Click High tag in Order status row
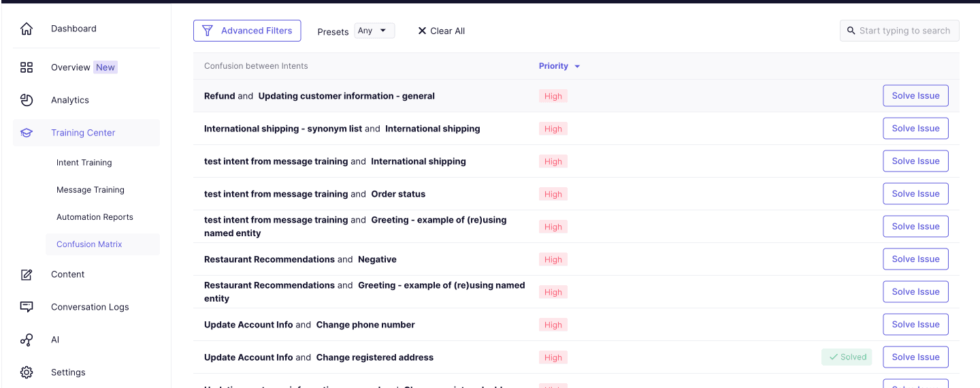Screen dimensions: 980x388 pos(553,194)
